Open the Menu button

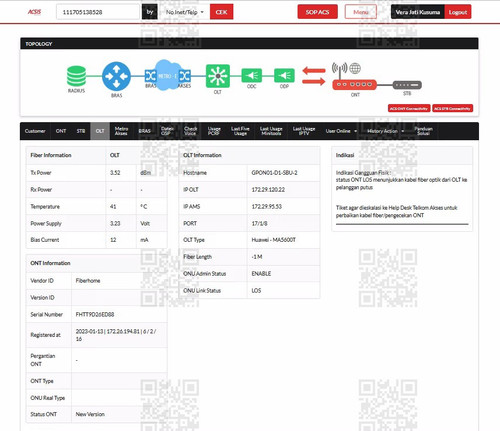[x=361, y=12]
